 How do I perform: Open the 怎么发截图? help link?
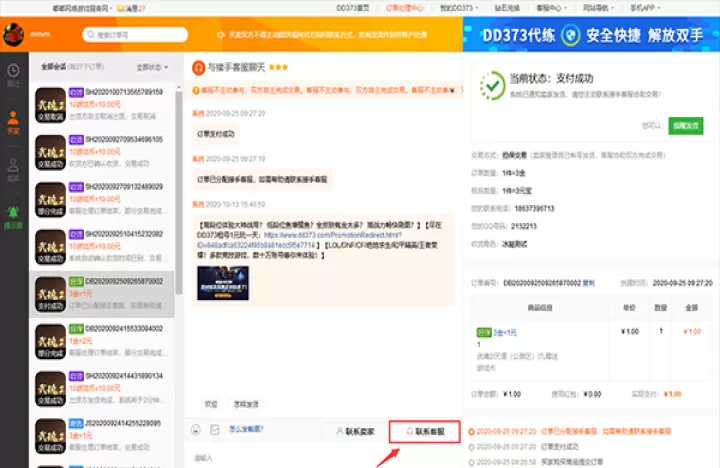[x=247, y=429]
